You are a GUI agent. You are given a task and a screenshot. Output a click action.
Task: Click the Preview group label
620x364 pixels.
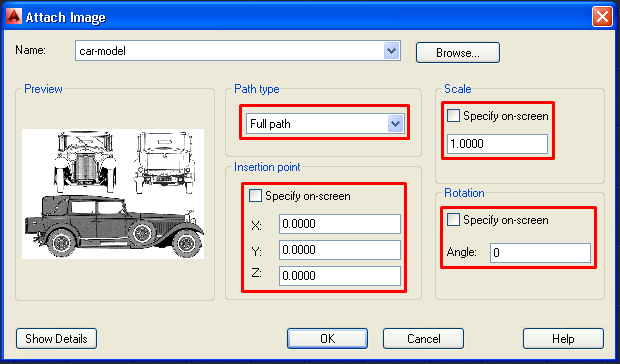tap(43, 89)
